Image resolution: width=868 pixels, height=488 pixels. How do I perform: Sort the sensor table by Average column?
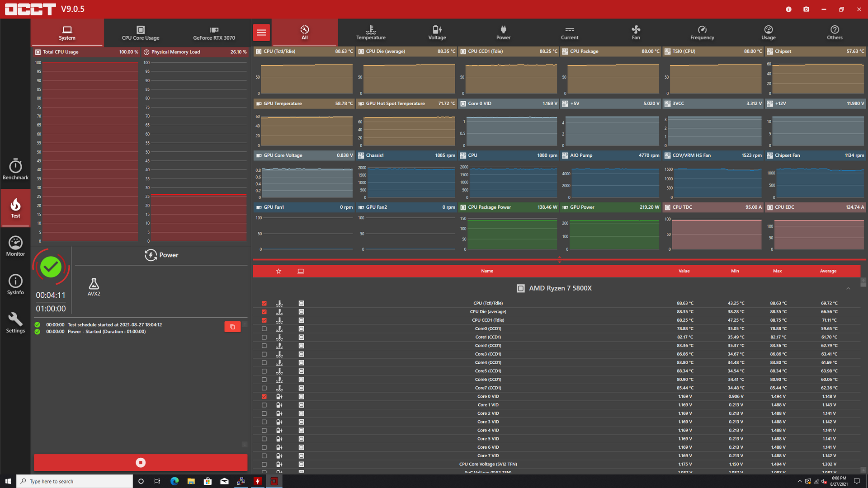828,271
